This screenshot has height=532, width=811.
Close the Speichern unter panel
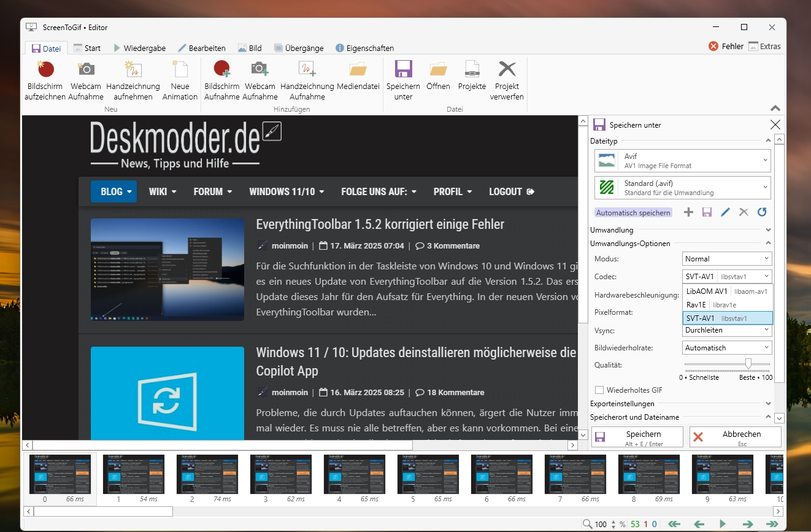coord(775,125)
